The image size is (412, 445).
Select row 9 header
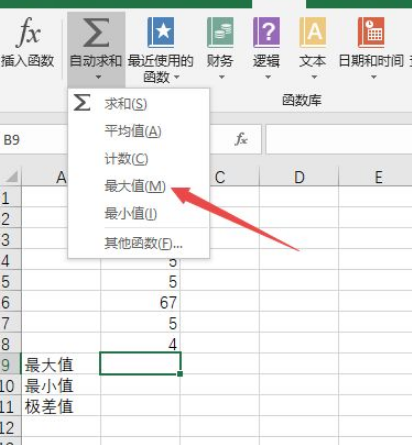point(10,365)
